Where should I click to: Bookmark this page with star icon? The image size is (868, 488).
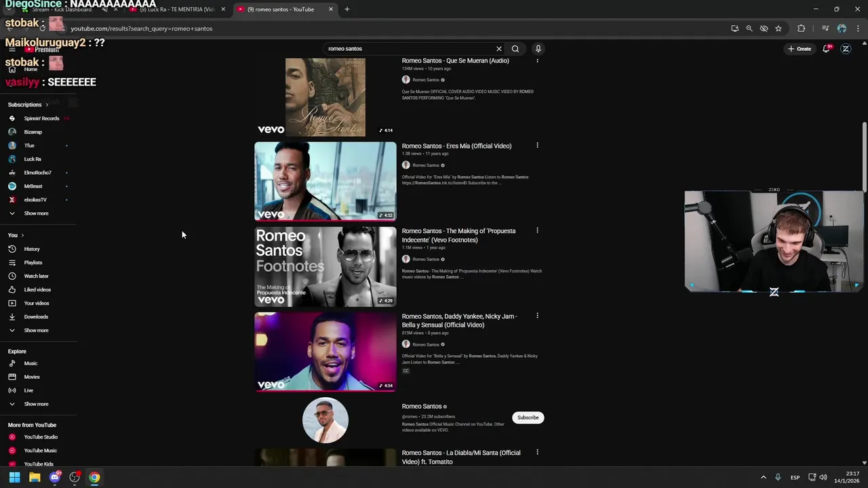coord(778,28)
